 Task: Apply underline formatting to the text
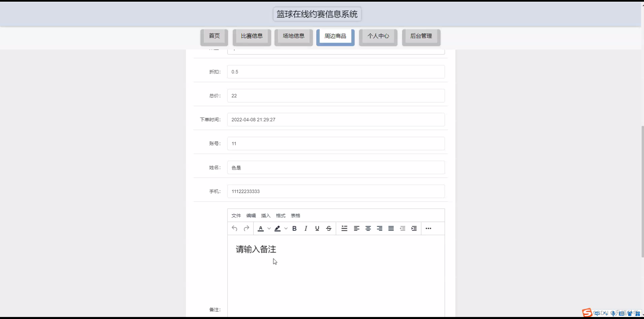[x=317, y=228]
